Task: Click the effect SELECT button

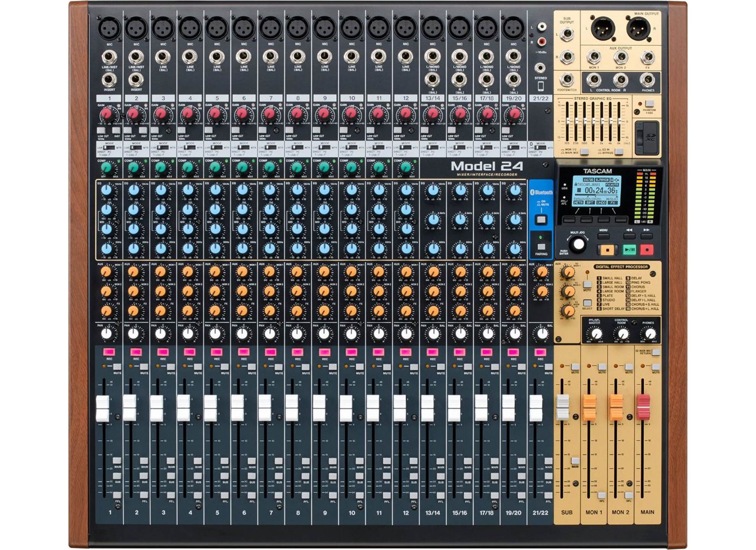Action: [x=587, y=303]
